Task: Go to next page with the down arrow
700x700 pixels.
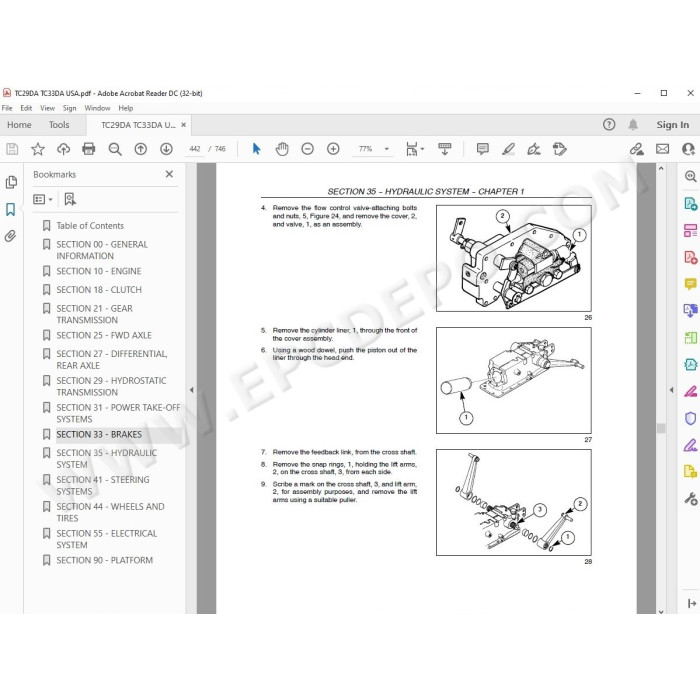Action: click(x=166, y=149)
